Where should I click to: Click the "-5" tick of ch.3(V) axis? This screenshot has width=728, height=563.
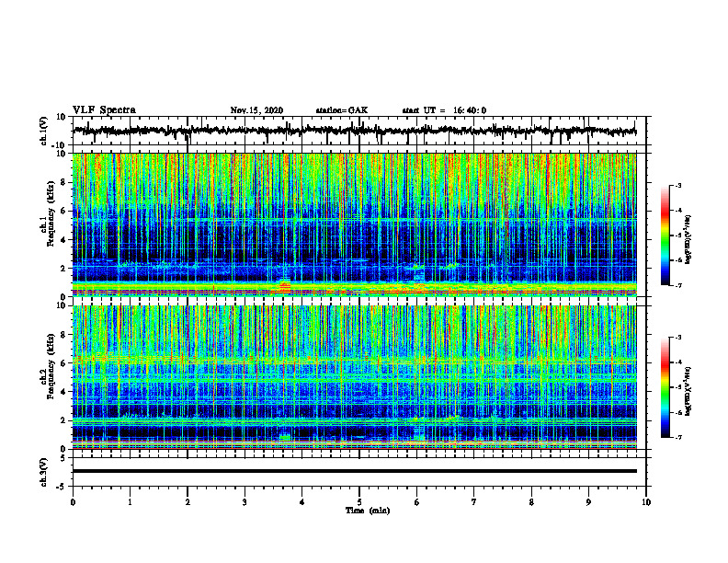[62, 487]
